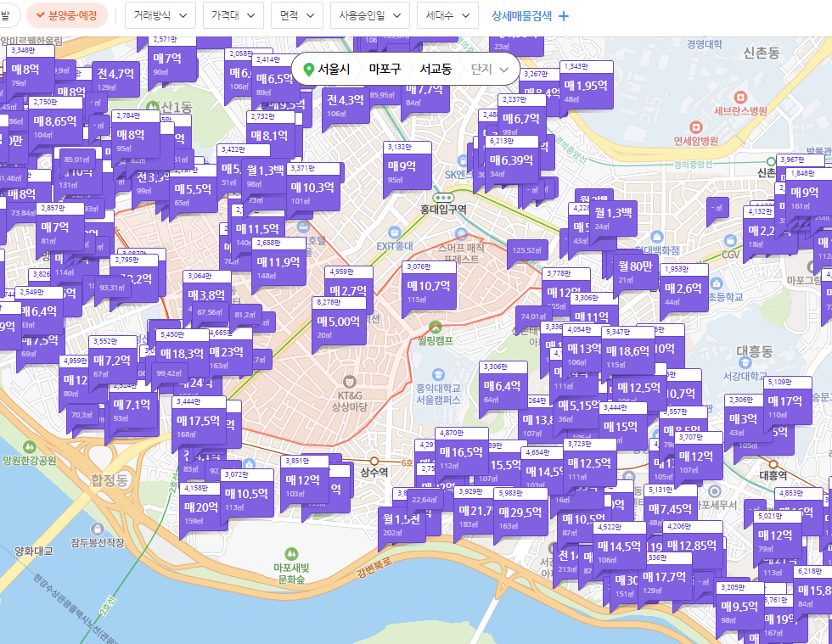The image size is (832, 644).
Task: Select 서울시 in location breadcrumb
Action: [334, 69]
